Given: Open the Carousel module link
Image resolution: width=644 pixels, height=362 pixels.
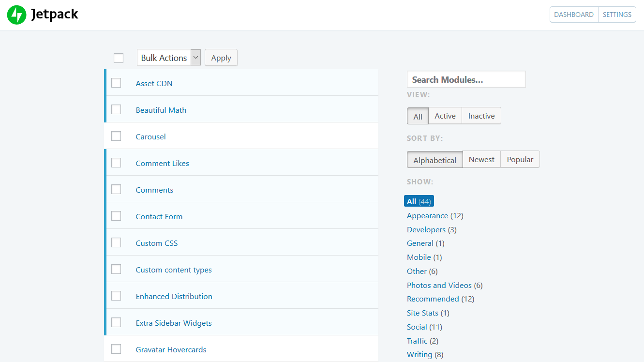Looking at the screenshot, I should tap(150, 136).
